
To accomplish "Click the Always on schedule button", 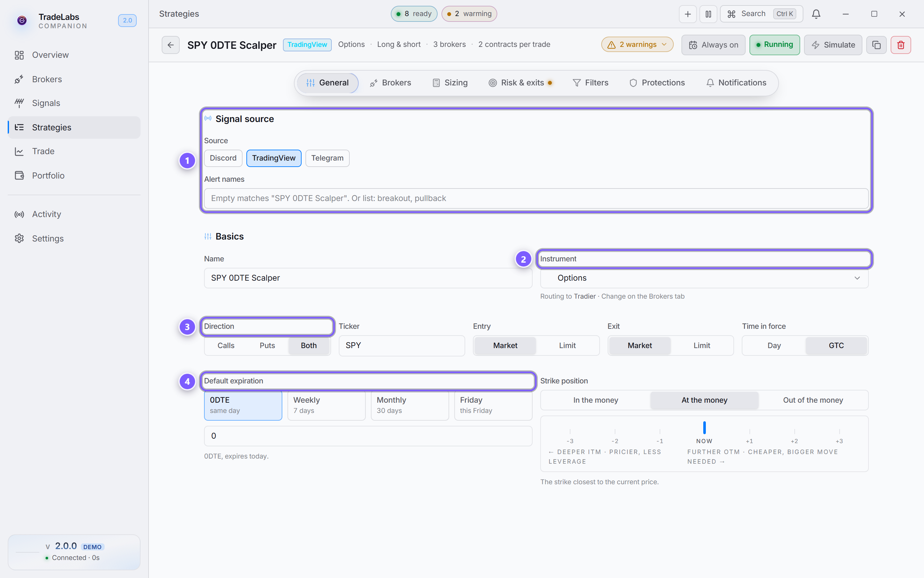I will (713, 45).
